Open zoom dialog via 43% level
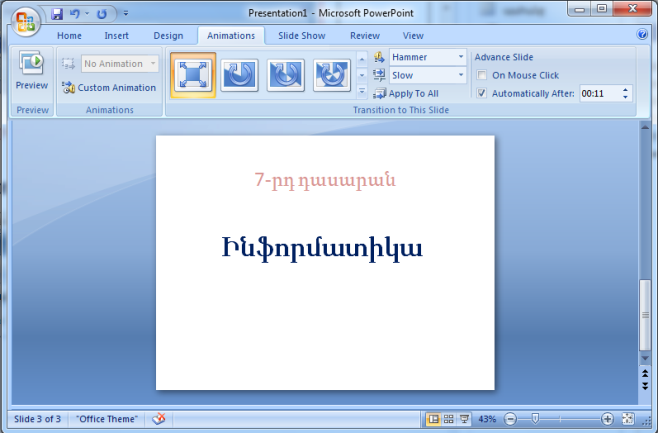Screen dimensions: 658x433 coord(487,419)
